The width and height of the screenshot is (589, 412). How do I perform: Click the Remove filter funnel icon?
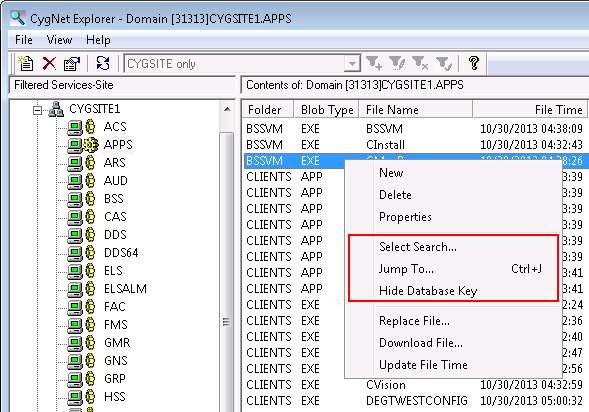pos(420,63)
